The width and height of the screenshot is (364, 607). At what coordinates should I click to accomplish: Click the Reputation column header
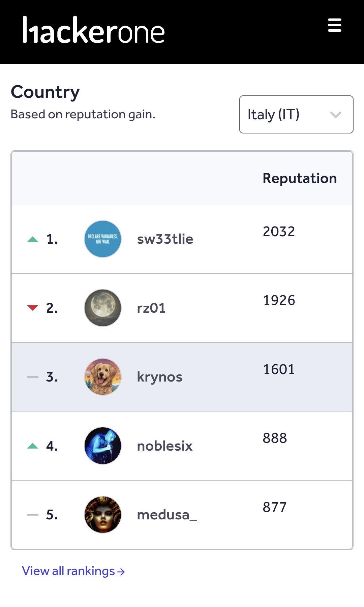click(x=299, y=178)
